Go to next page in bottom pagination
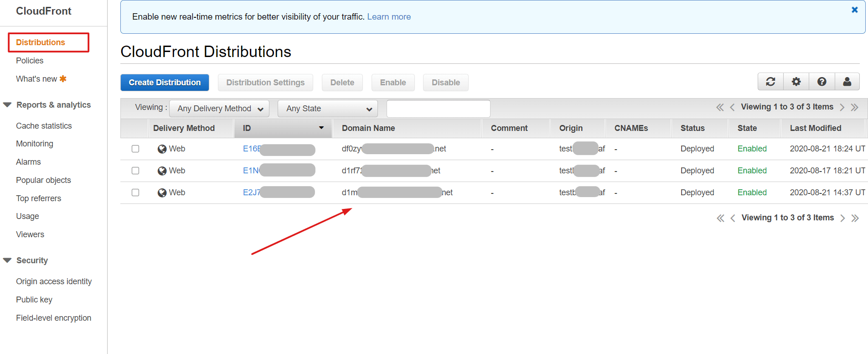 (842, 218)
